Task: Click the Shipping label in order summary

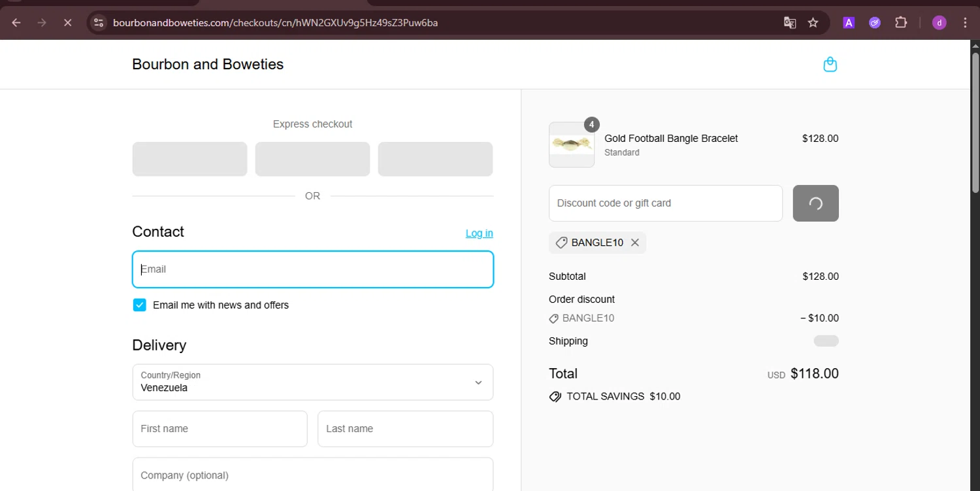Action: click(568, 341)
